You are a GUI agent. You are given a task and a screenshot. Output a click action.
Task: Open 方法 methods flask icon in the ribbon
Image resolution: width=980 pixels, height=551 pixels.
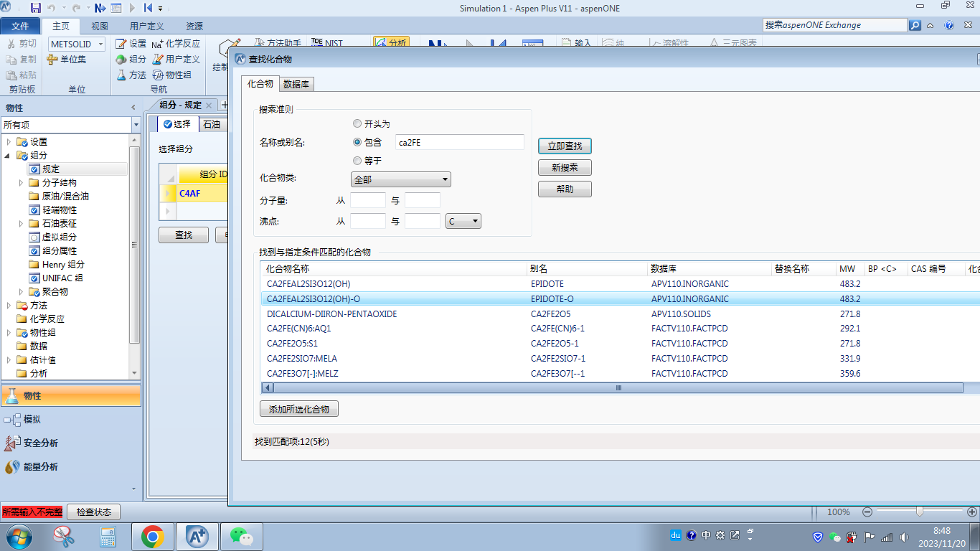click(x=131, y=75)
